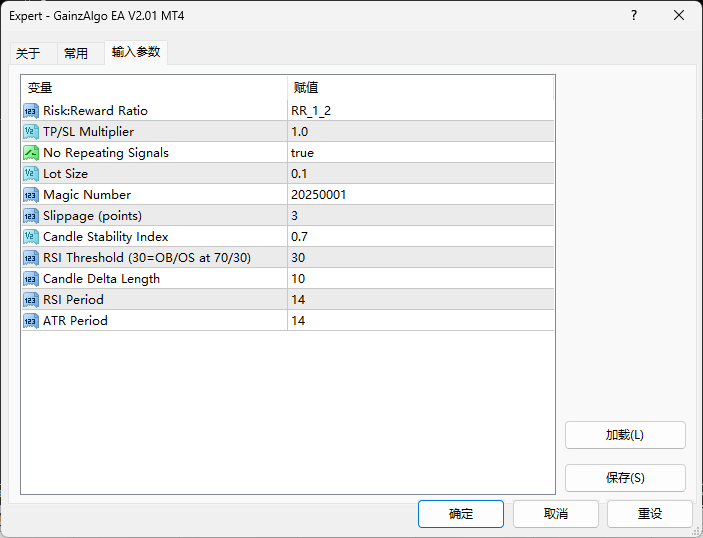The height and width of the screenshot is (538, 703).
Task: Select the Candle Stability Index label
Action: (106, 237)
